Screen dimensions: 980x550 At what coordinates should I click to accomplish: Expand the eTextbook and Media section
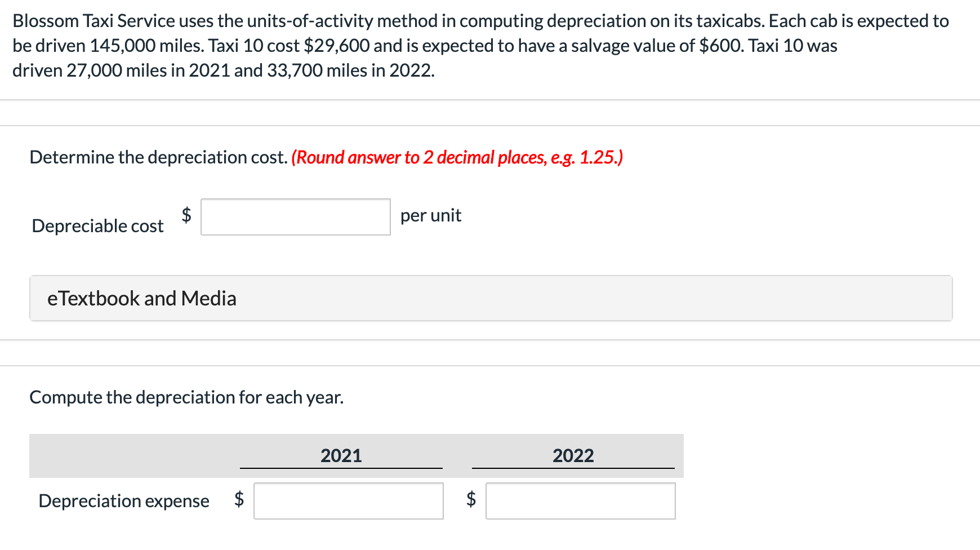(141, 298)
